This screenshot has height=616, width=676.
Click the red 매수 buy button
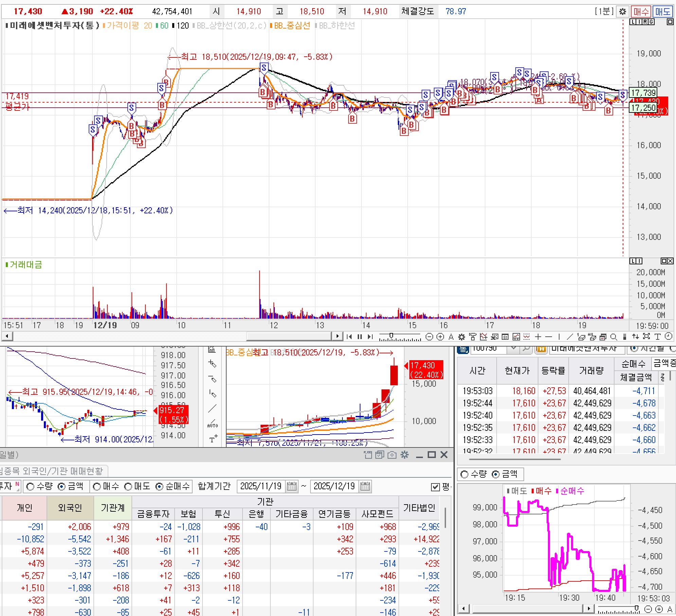(x=641, y=12)
